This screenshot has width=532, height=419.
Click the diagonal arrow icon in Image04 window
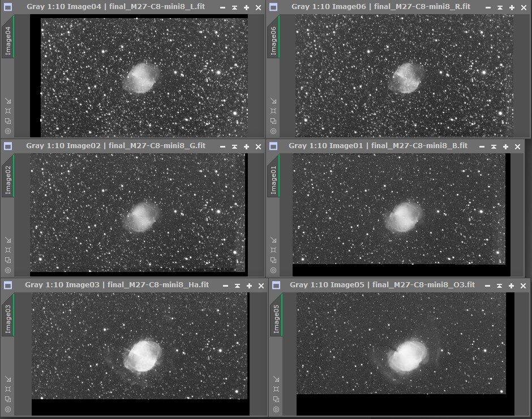8,101
